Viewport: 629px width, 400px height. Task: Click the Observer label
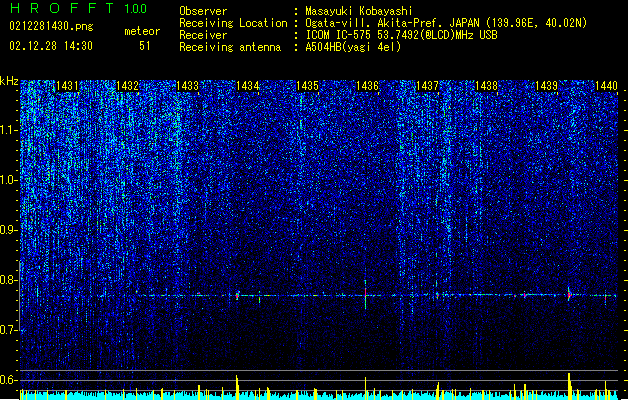(203, 11)
